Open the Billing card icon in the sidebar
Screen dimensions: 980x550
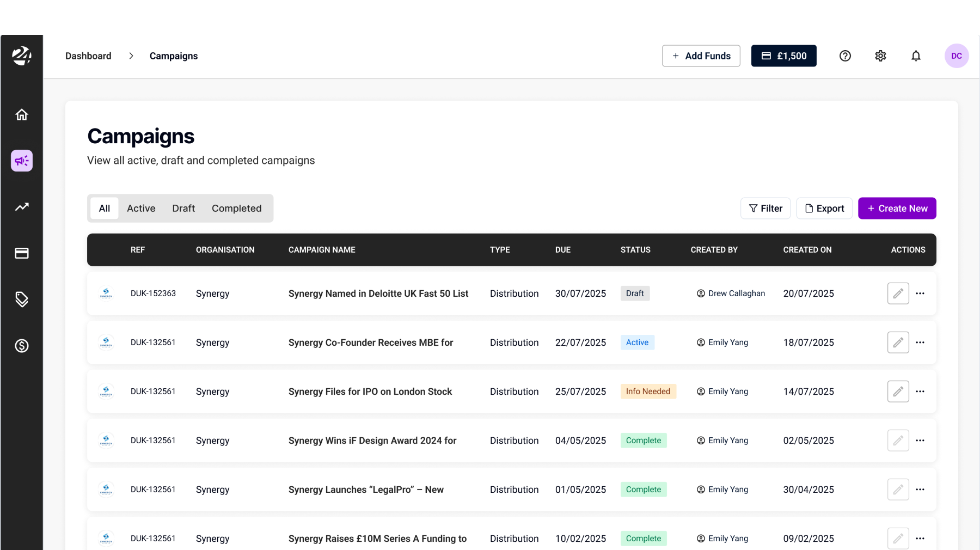pyautogui.click(x=22, y=253)
